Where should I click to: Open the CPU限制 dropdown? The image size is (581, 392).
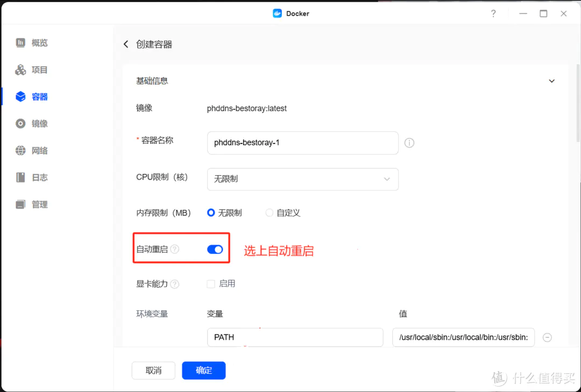302,179
